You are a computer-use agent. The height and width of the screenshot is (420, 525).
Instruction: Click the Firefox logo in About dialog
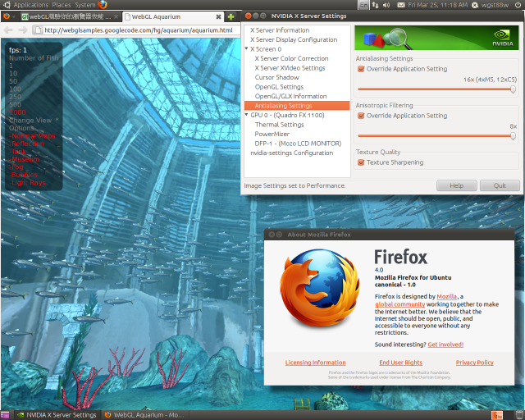(320, 288)
